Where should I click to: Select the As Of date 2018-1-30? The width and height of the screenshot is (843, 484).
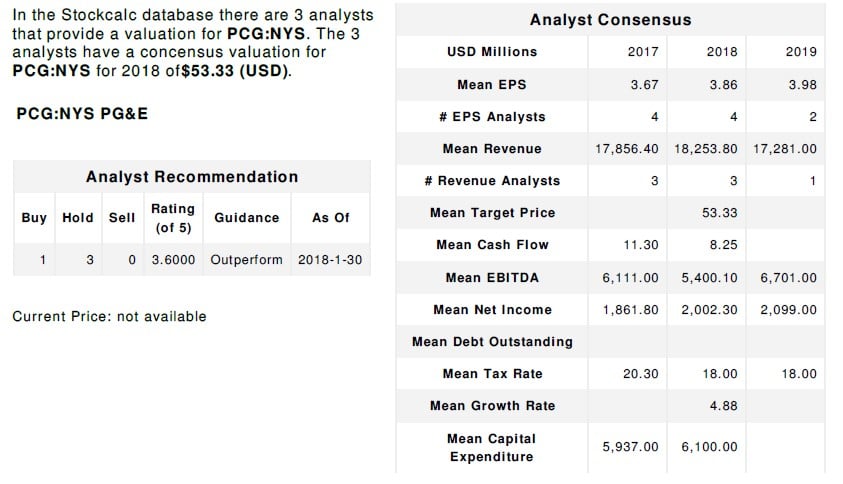pos(330,260)
